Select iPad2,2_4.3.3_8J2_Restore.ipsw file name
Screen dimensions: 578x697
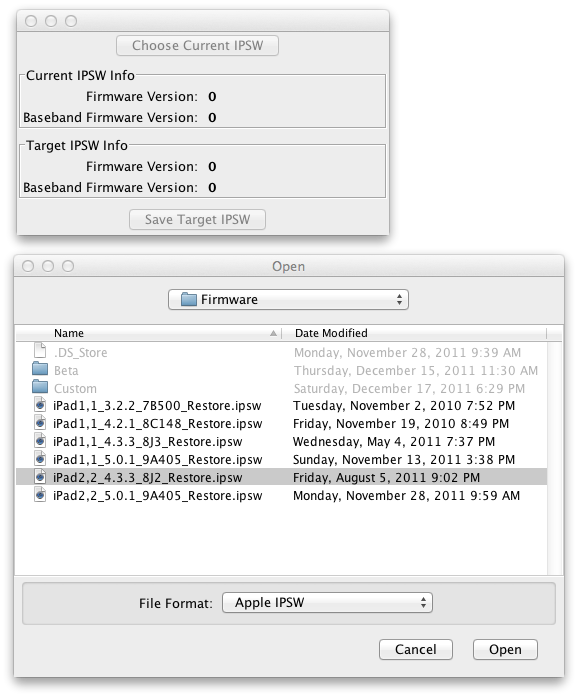pos(148,477)
